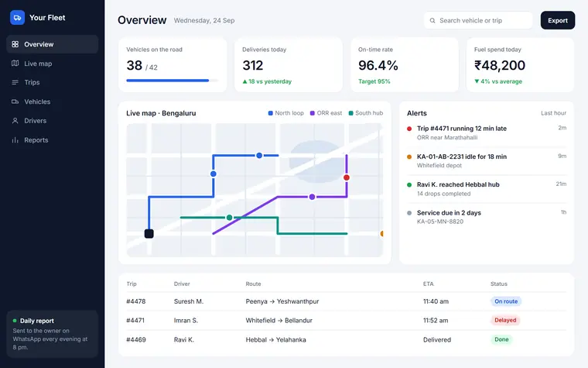Click the ORR east purple legend swatch
This screenshot has height=368, width=588.
point(313,113)
